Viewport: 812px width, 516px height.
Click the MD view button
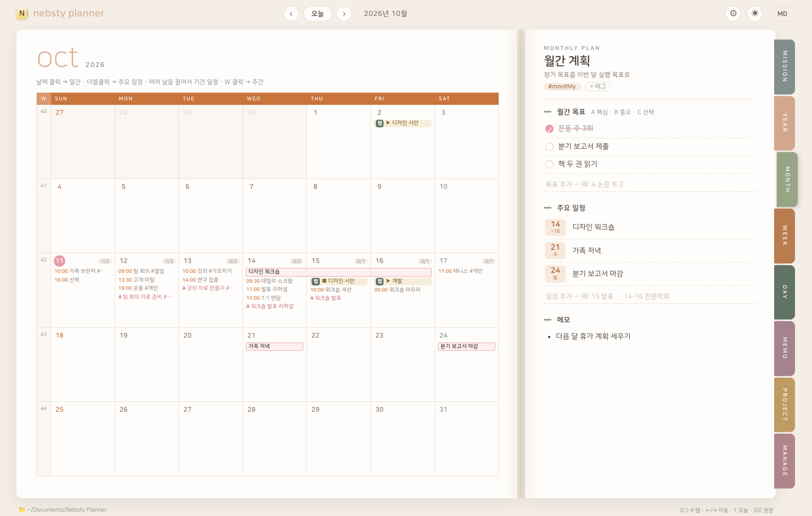(x=782, y=14)
